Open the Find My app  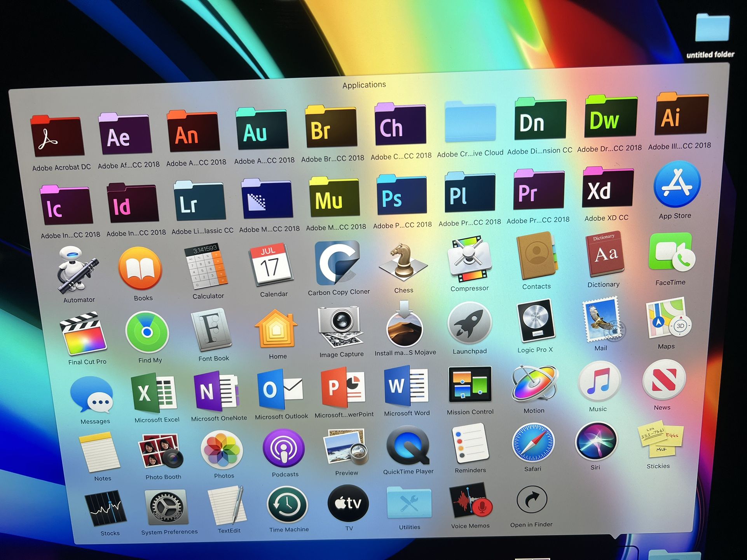point(147,332)
